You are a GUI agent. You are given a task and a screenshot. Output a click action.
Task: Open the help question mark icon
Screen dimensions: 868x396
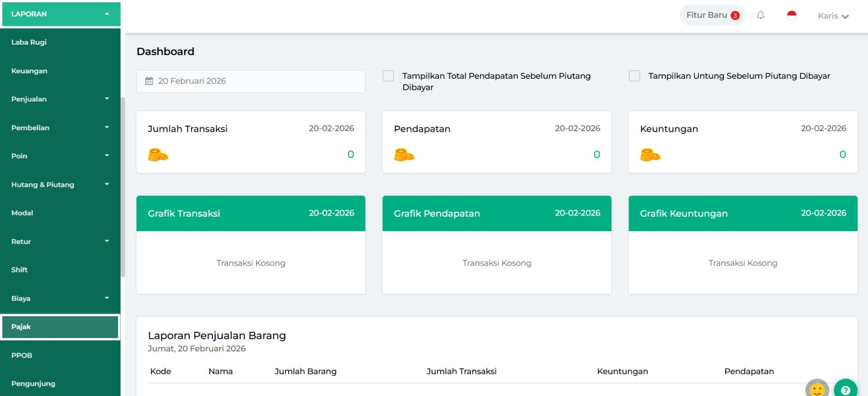pyautogui.click(x=845, y=390)
